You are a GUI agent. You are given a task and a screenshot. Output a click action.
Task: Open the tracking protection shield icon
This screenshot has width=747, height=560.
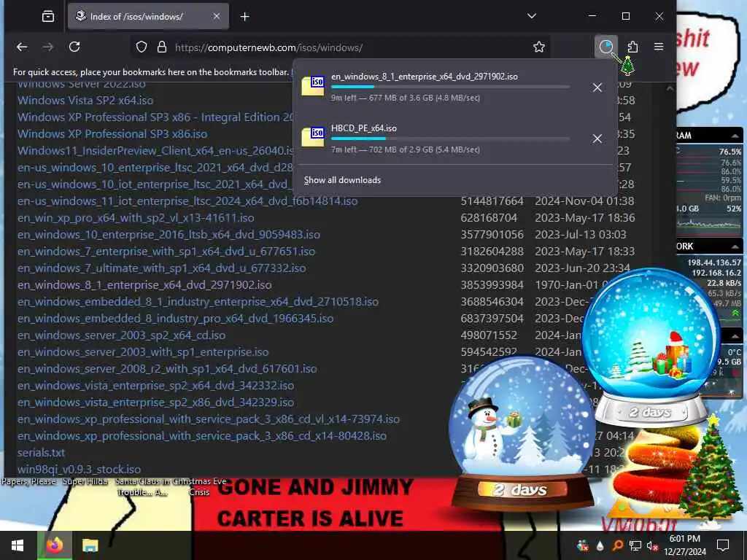[142, 47]
